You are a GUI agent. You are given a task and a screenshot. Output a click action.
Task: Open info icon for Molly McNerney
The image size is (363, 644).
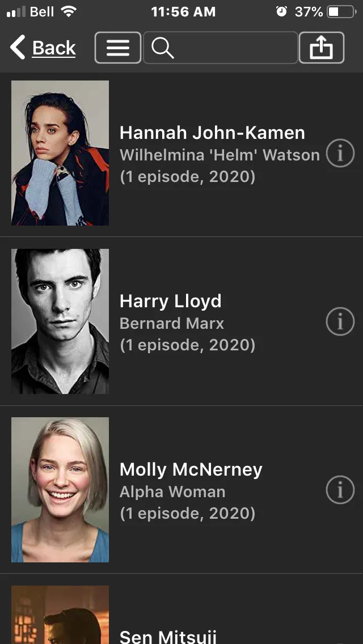coord(340,490)
